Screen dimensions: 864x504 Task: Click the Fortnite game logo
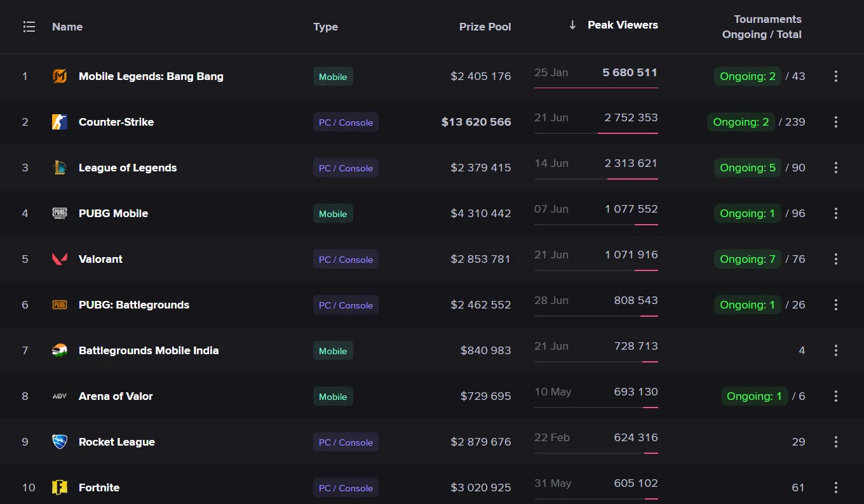[x=60, y=487]
